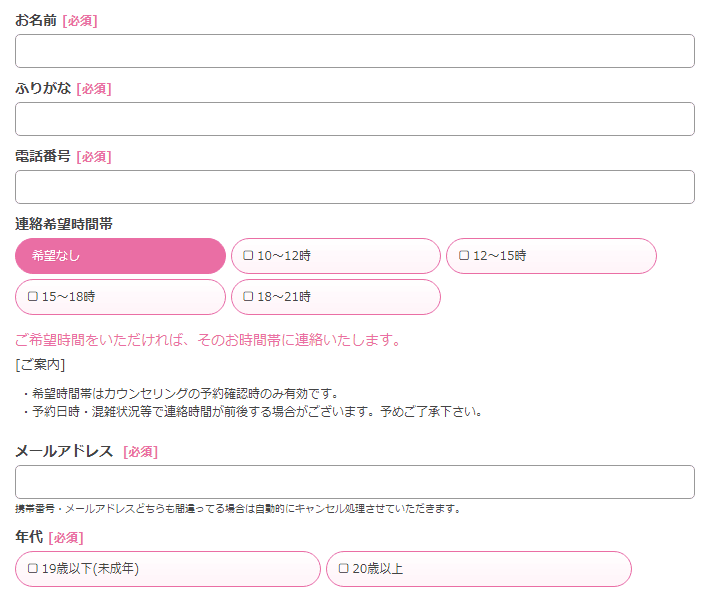Click the 連絡希望時間帯 section heading
Screen dimensions: 712x600
coord(64,224)
